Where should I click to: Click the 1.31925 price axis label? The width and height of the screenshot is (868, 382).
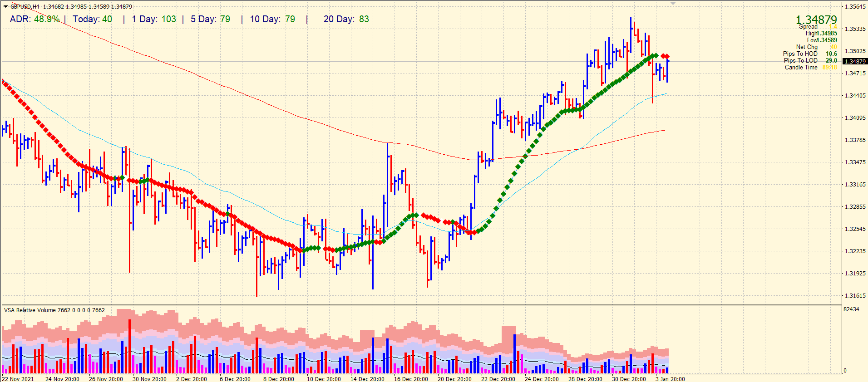tap(855, 274)
